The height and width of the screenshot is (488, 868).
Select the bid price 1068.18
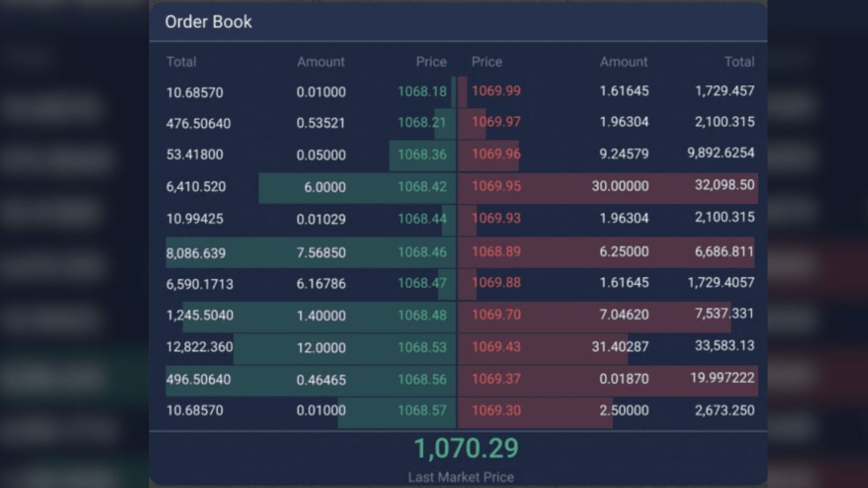pos(421,91)
